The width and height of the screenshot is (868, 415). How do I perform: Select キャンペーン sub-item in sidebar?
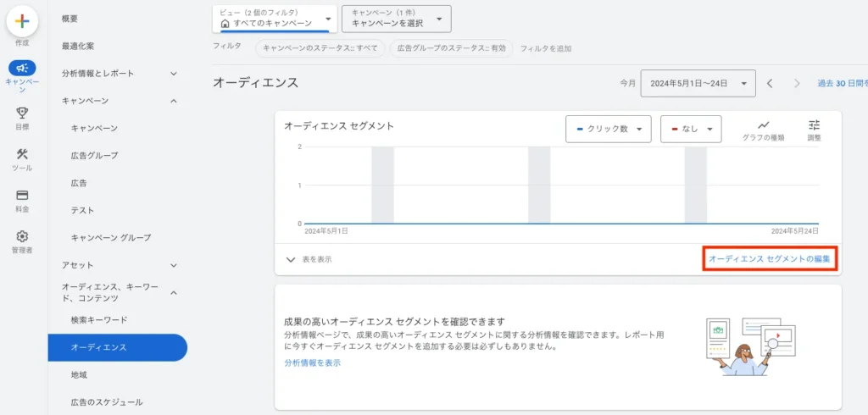coord(94,129)
